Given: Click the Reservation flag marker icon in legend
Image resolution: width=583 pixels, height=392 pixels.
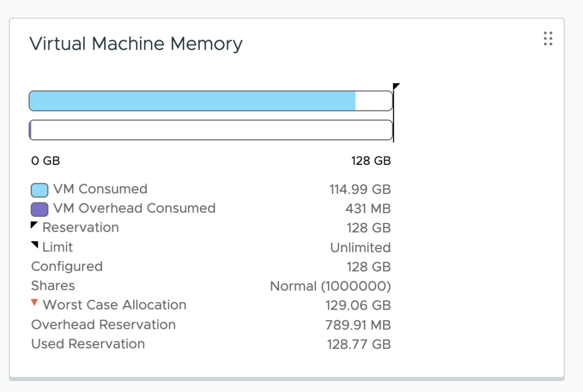Looking at the screenshot, I should (34, 225).
